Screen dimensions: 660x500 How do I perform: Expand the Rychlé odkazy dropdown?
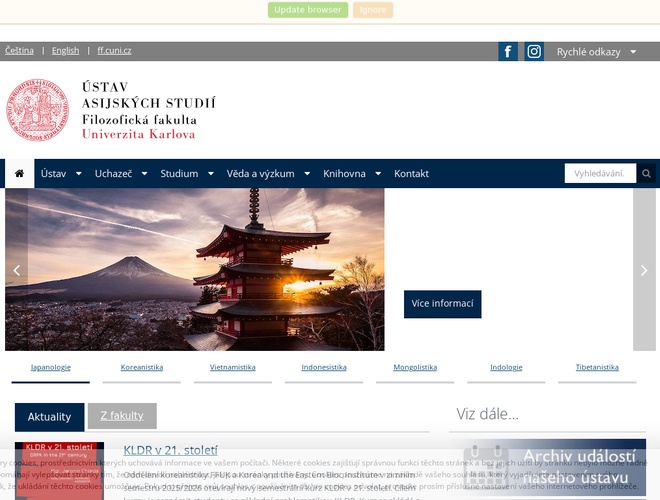tap(596, 52)
